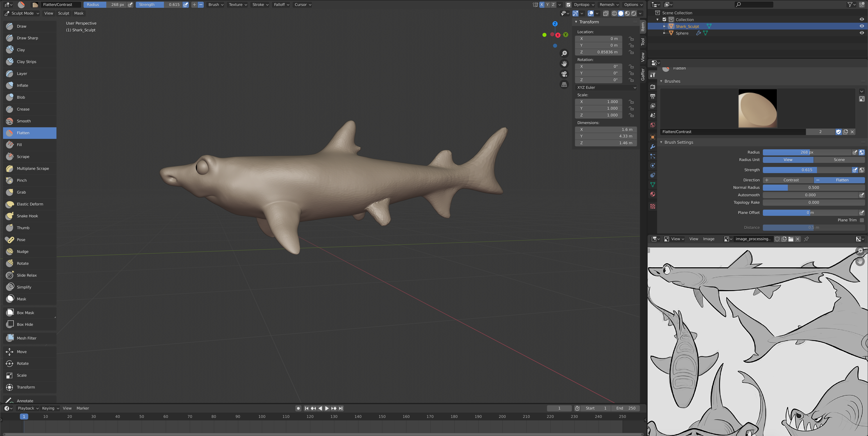
Task: Toggle lock on Location X
Action: pyautogui.click(x=631, y=39)
